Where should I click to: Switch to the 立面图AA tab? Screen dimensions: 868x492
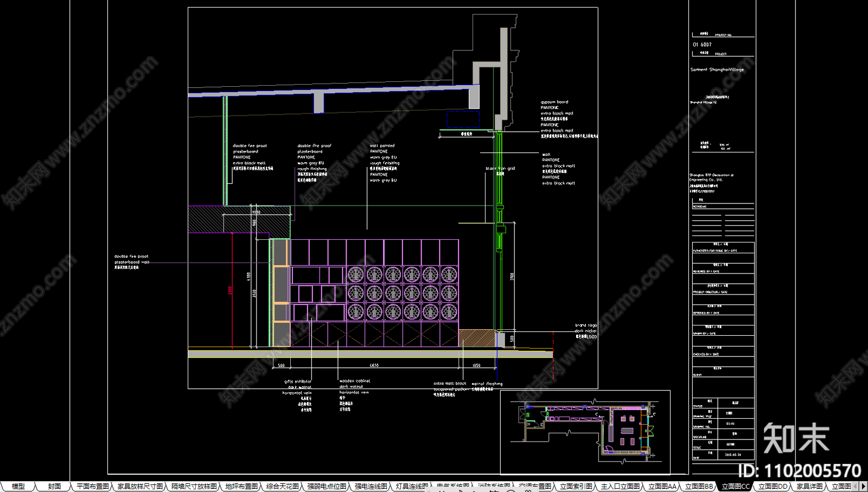662,487
